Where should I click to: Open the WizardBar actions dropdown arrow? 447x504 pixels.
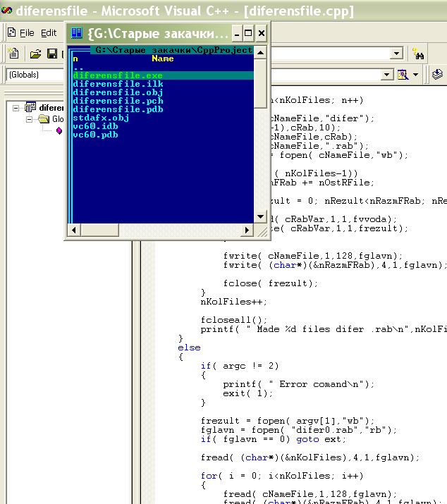[416, 75]
